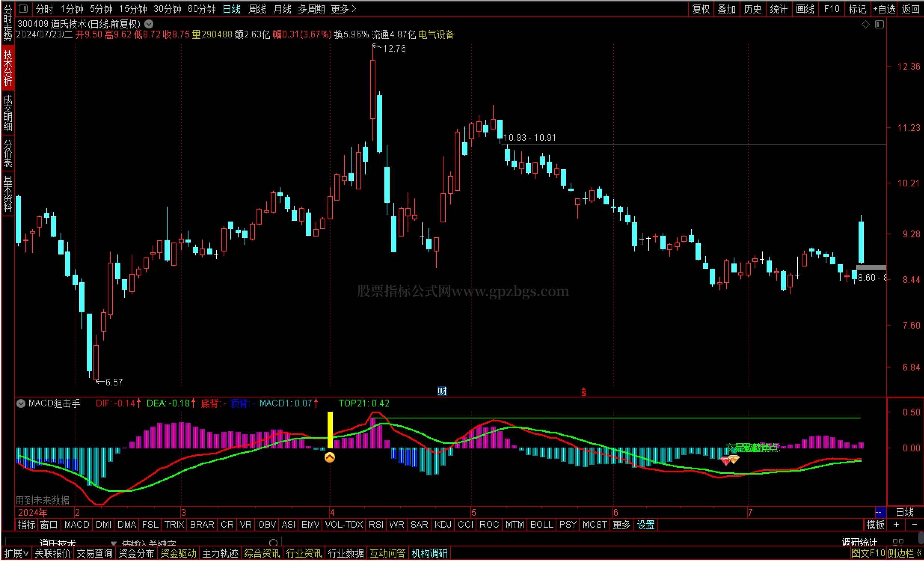Image resolution: width=924 pixels, height=561 pixels.
Task: Click the plus button next to 模板
Action: (896, 525)
